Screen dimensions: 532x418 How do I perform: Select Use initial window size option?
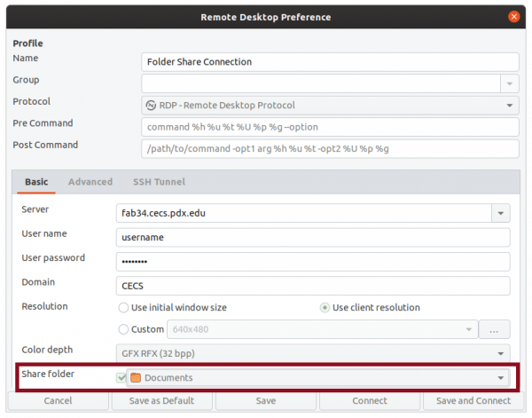point(124,308)
